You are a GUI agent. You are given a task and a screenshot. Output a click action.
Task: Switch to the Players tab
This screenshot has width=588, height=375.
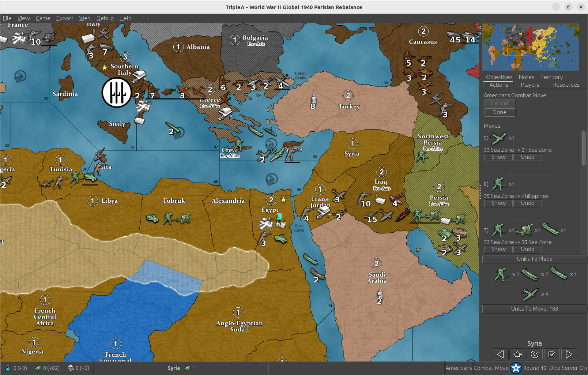tap(530, 85)
